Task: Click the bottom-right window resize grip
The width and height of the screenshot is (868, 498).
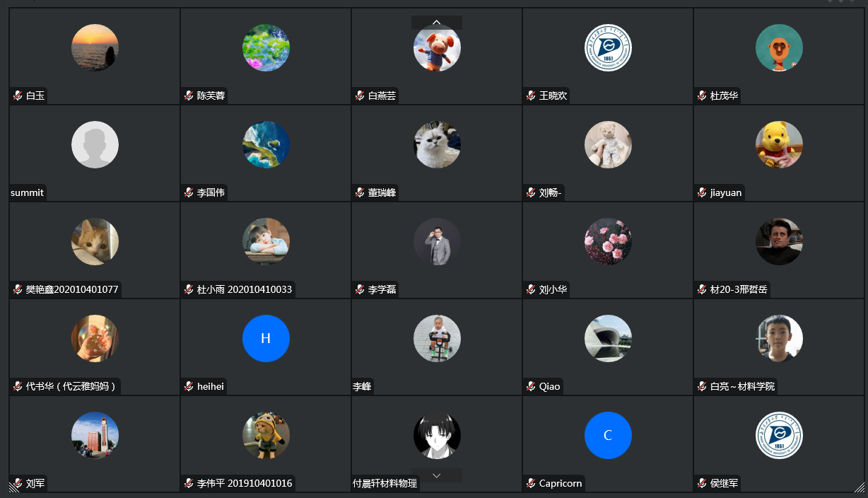Action: tap(860, 487)
